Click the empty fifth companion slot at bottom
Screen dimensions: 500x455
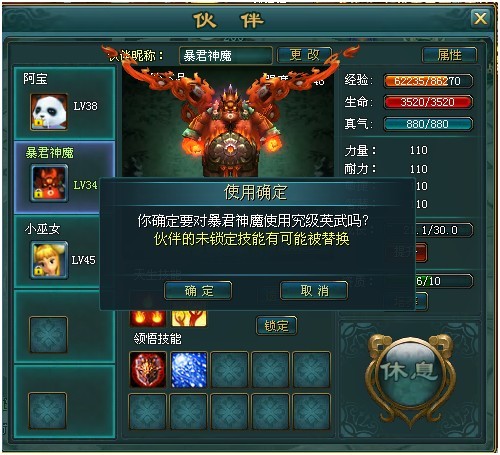point(48,411)
